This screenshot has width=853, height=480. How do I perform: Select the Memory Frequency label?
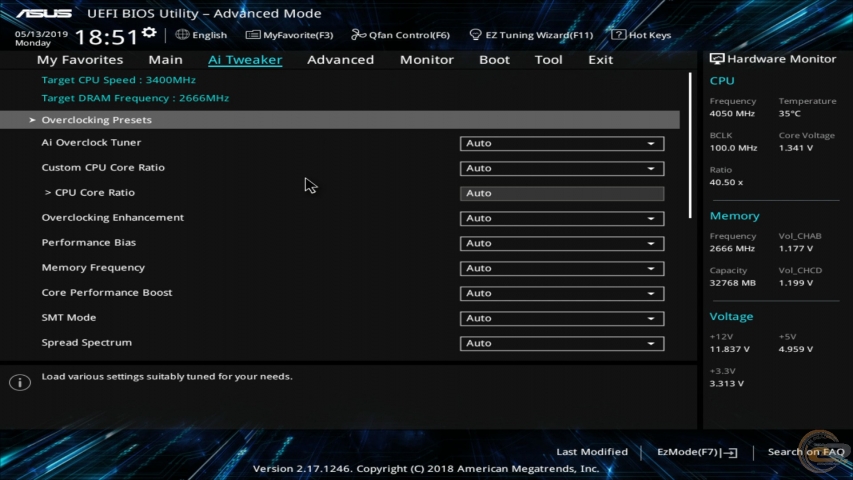click(93, 268)
